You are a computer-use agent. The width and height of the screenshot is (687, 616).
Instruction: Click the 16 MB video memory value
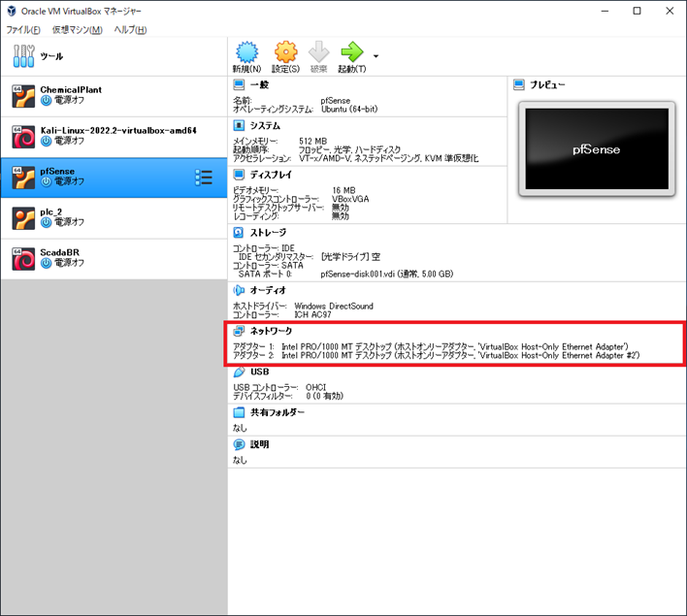(343, 190)
